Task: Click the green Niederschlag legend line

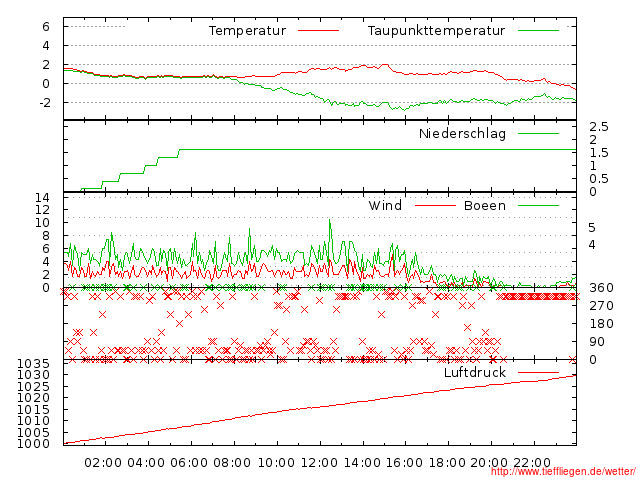Action: click(538, 133)
